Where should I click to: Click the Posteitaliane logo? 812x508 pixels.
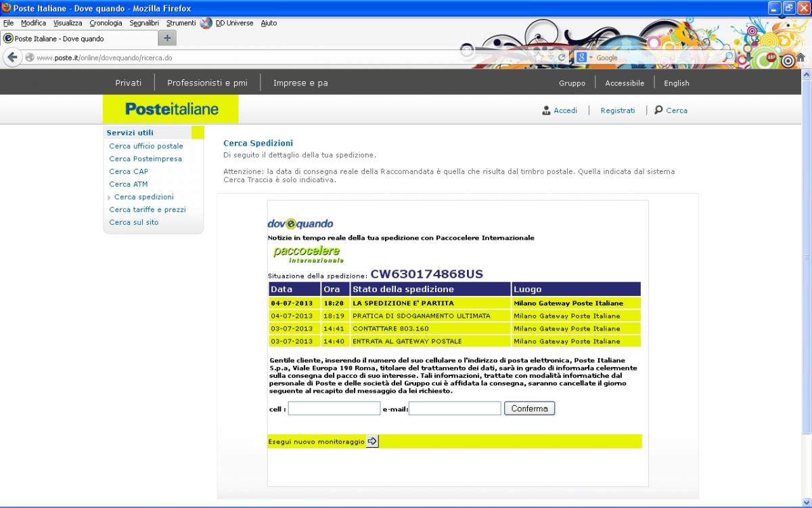171,109
